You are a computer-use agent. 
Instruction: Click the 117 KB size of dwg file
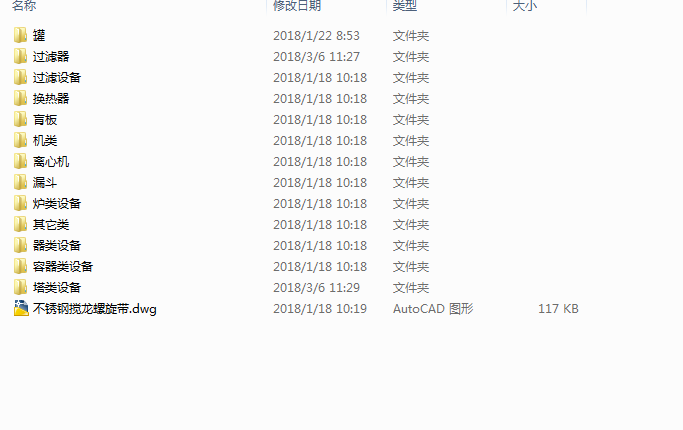point(558,308)
